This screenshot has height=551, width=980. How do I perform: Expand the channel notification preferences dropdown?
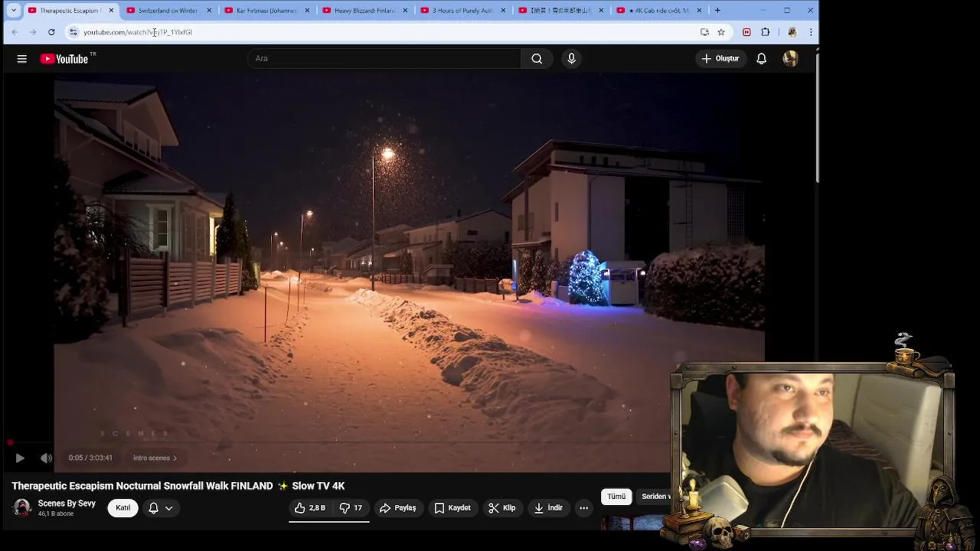(x=161, y=508)
